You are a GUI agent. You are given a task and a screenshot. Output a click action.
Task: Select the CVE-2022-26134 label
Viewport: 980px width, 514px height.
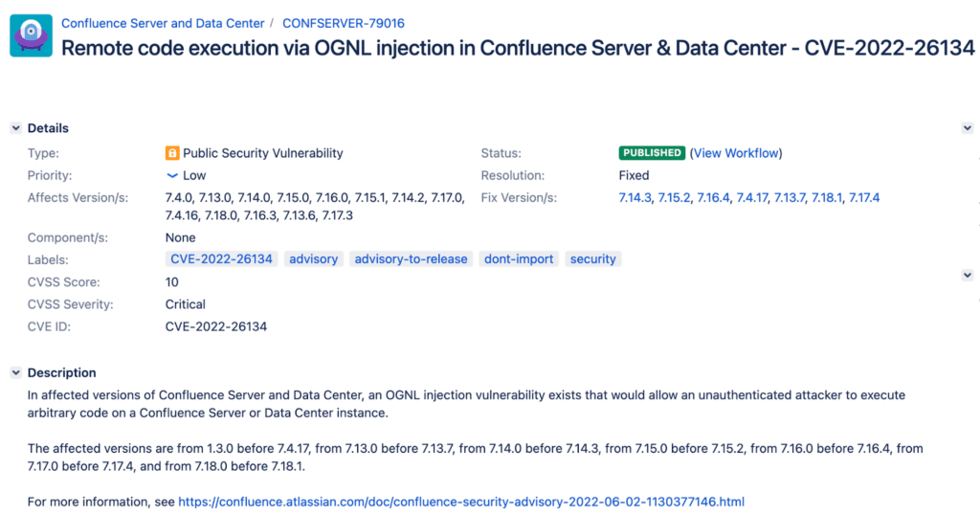coord(221,259)
